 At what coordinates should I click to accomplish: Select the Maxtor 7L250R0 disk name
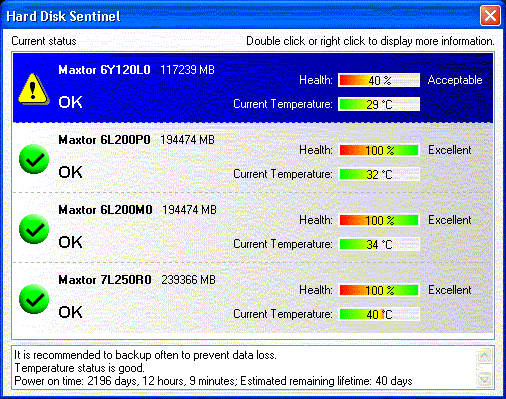[x=105, y=280]
